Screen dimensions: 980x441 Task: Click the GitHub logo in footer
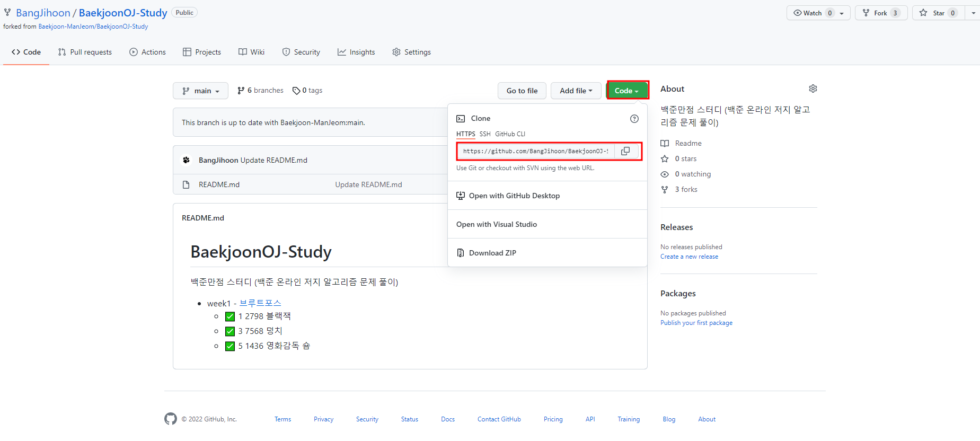coord(171,419)
